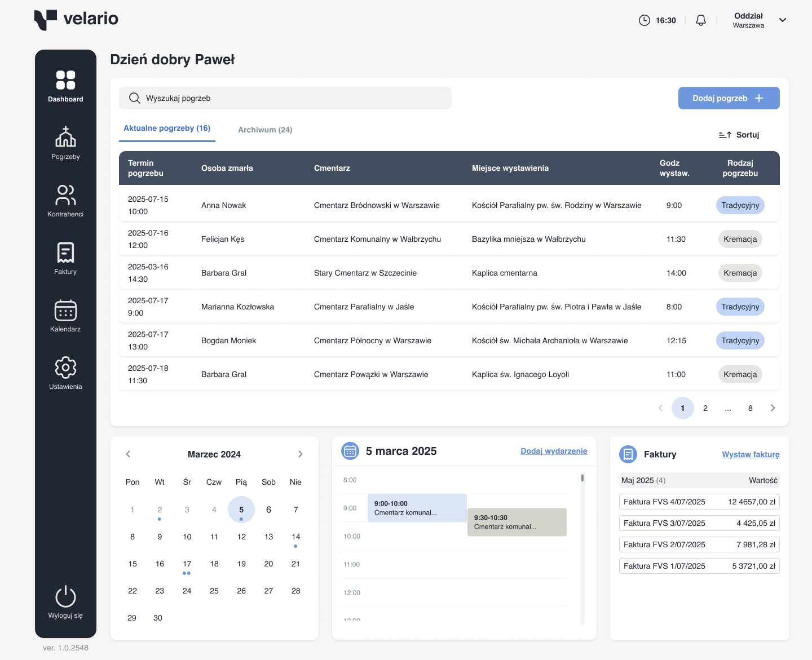This screenshot has height=660, width=812.
Task: Click Kaplica św. Ignacego Loyoli cell
Action: click(x=520, y=374)
